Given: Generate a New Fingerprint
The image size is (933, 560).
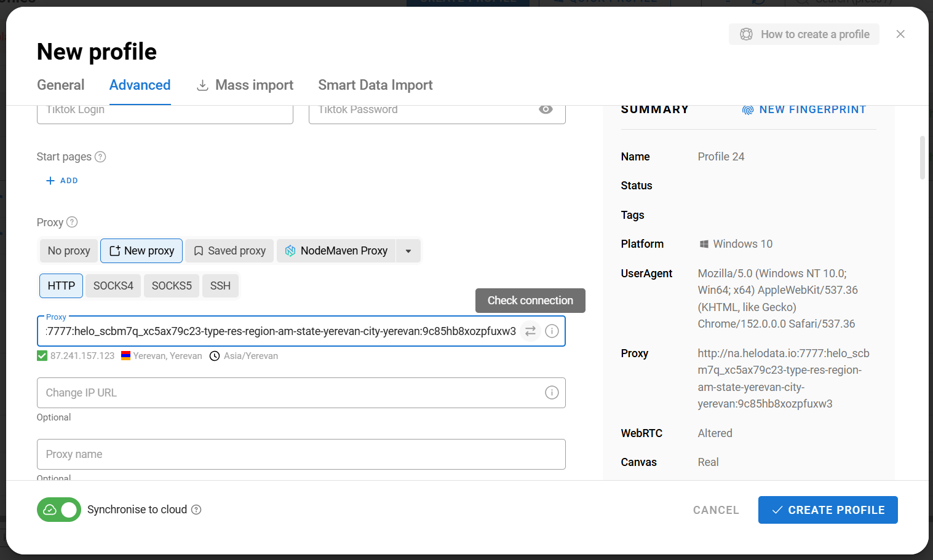Looking at the screenshot, I should pos(804,110).
